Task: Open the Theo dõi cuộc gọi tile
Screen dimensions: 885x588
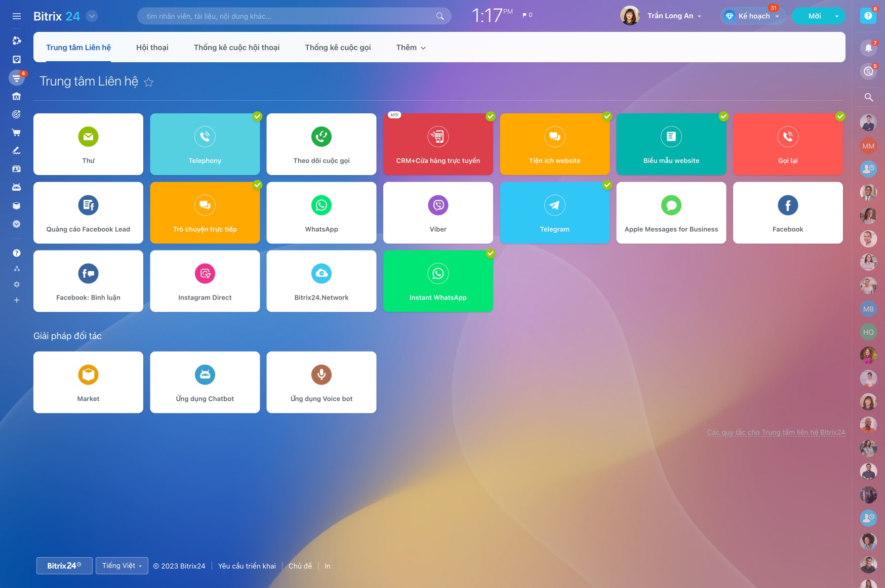Action: 321,144
